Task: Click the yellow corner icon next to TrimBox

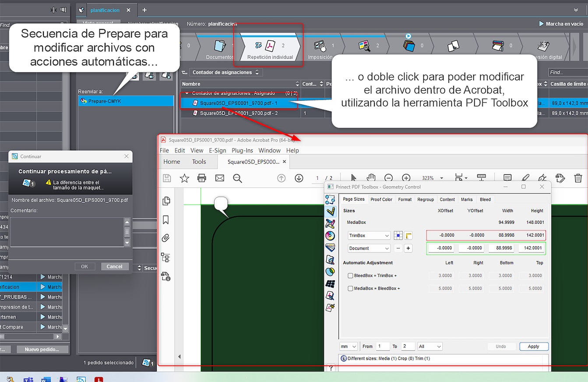Action: click(x=408, y=236)
